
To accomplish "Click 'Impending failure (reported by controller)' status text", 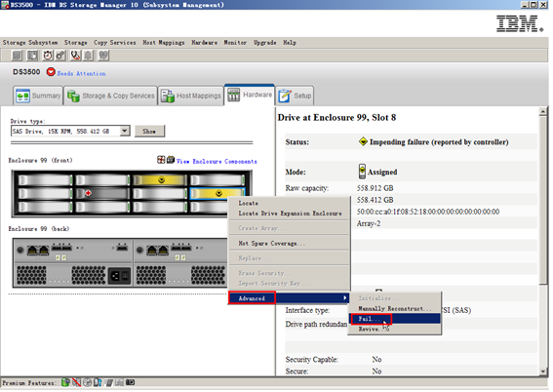I will click(439, 142).
